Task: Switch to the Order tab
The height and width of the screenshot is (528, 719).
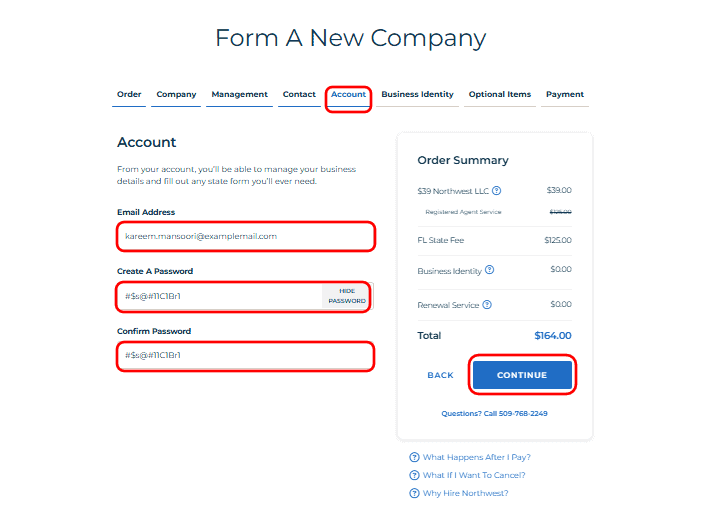Action: click(129, 95)
